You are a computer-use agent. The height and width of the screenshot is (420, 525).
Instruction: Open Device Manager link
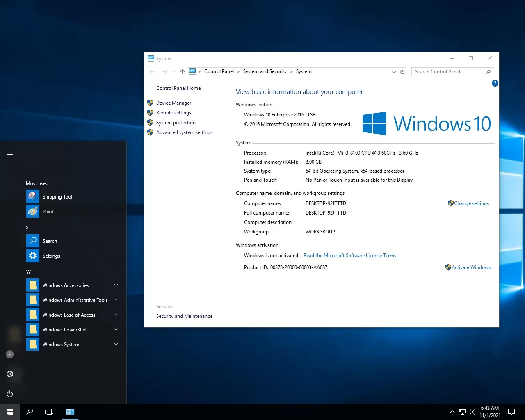coord(173,103)
